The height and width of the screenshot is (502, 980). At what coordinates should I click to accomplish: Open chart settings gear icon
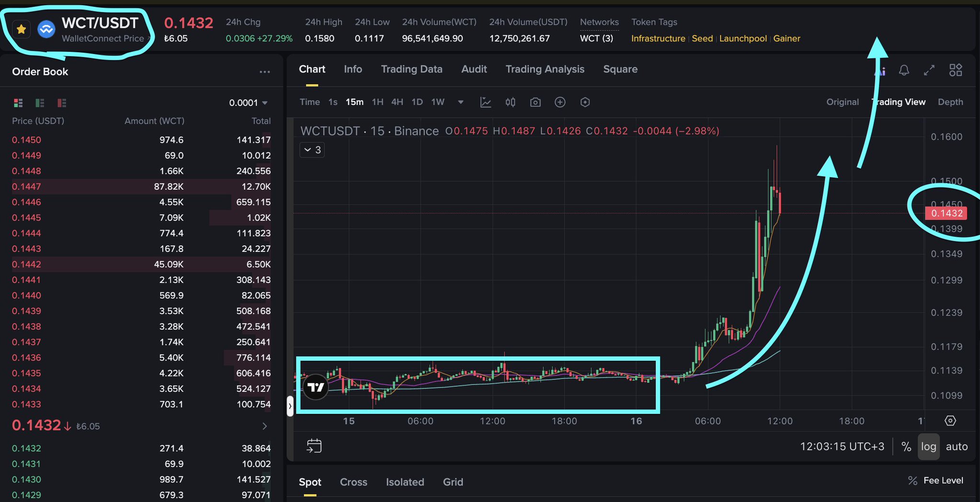[x=950, y=421]
